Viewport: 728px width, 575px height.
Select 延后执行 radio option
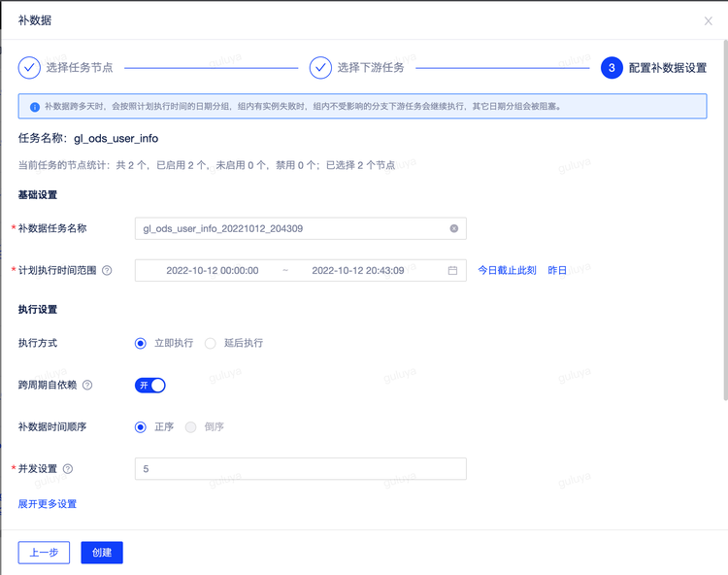tap(211, 343)
